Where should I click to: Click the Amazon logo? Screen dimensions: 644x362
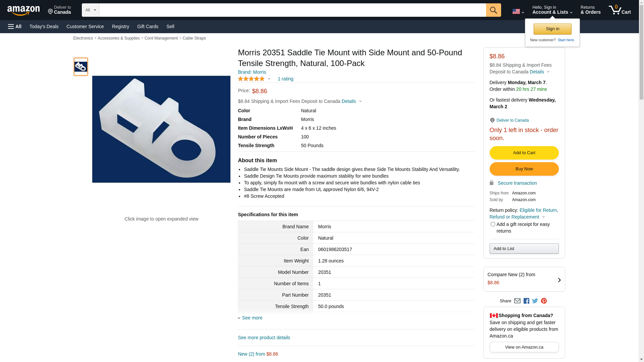coord(23,10)
